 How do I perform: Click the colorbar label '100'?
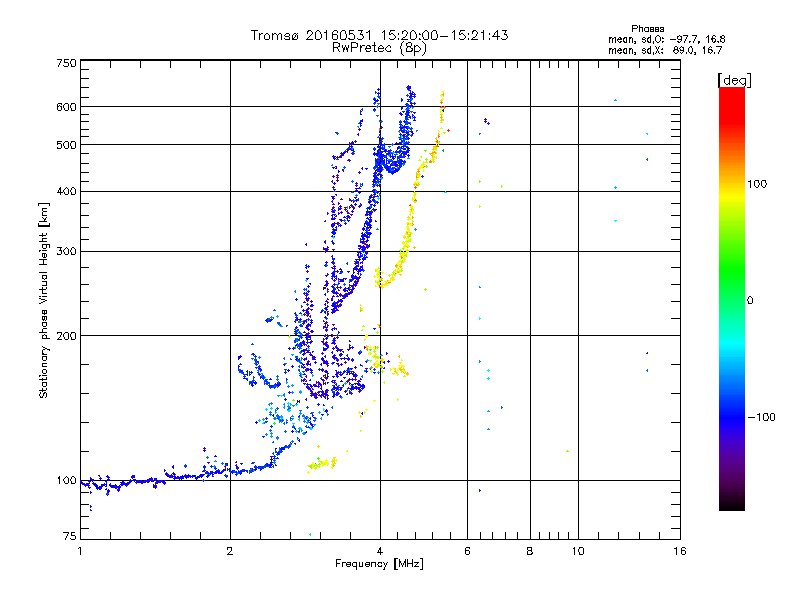point(757,184)
